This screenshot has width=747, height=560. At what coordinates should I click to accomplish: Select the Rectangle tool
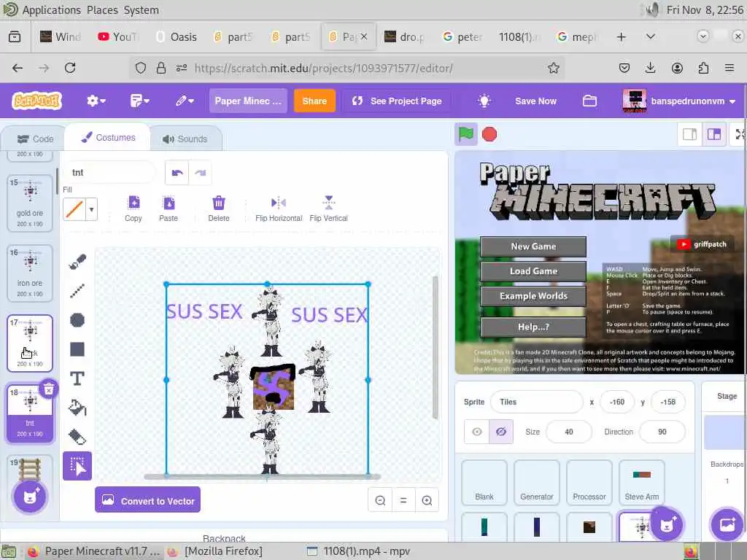[77, 349]
